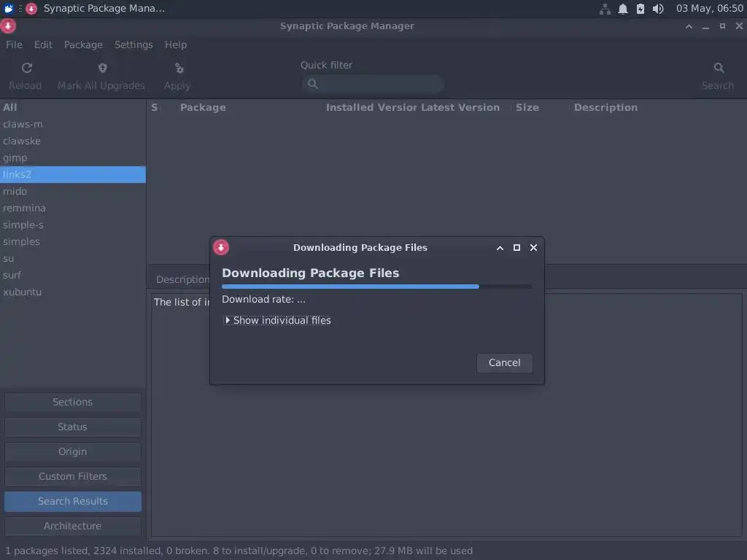Select gimp in the search list
The width and height of the screenshot is (747, 560).
(73, 157)
